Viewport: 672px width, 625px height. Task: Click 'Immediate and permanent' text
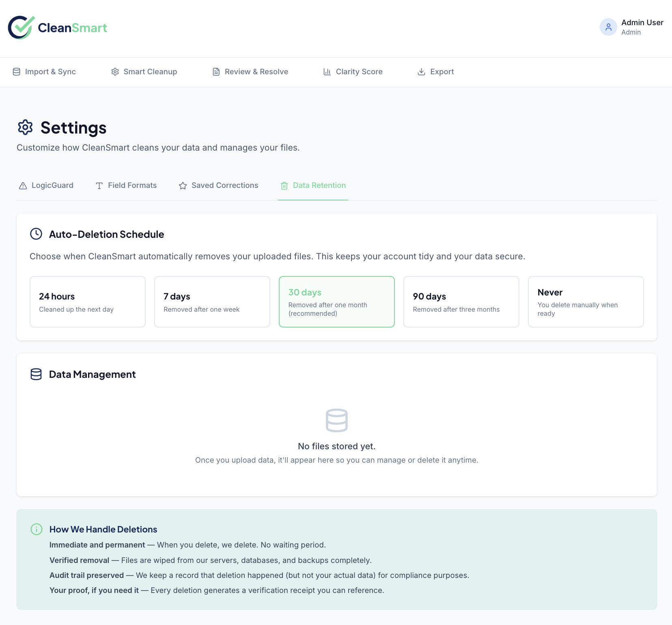point(97,545)
